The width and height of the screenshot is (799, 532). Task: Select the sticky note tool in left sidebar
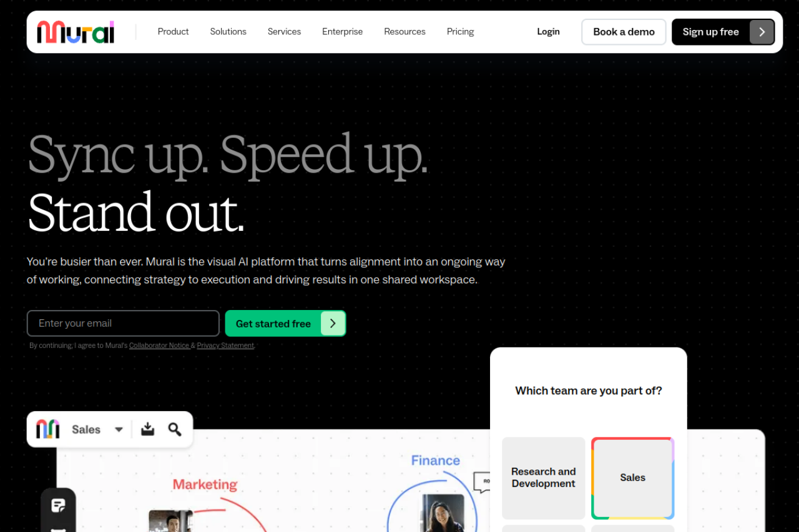point(58,506)
